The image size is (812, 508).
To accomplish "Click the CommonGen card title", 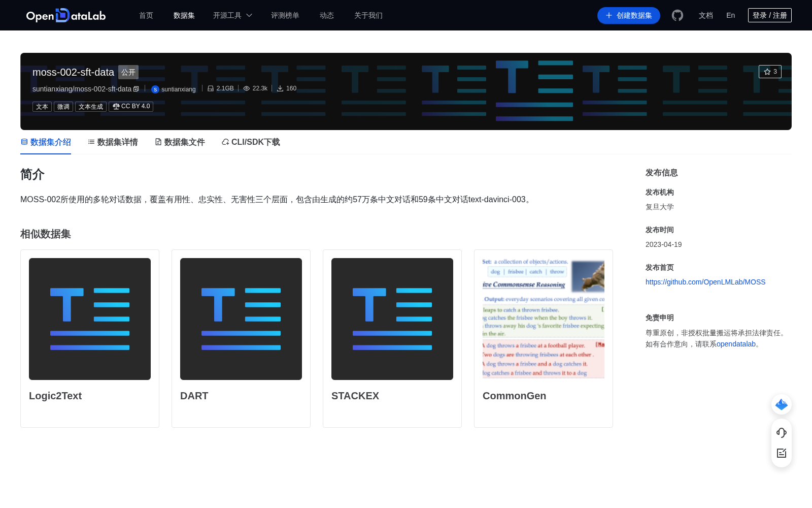I will tap(515, 396).
